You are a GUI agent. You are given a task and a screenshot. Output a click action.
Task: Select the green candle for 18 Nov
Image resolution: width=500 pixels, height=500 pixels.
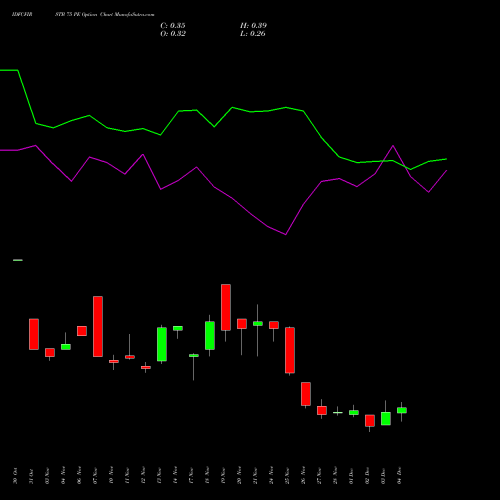coord(210,335)
